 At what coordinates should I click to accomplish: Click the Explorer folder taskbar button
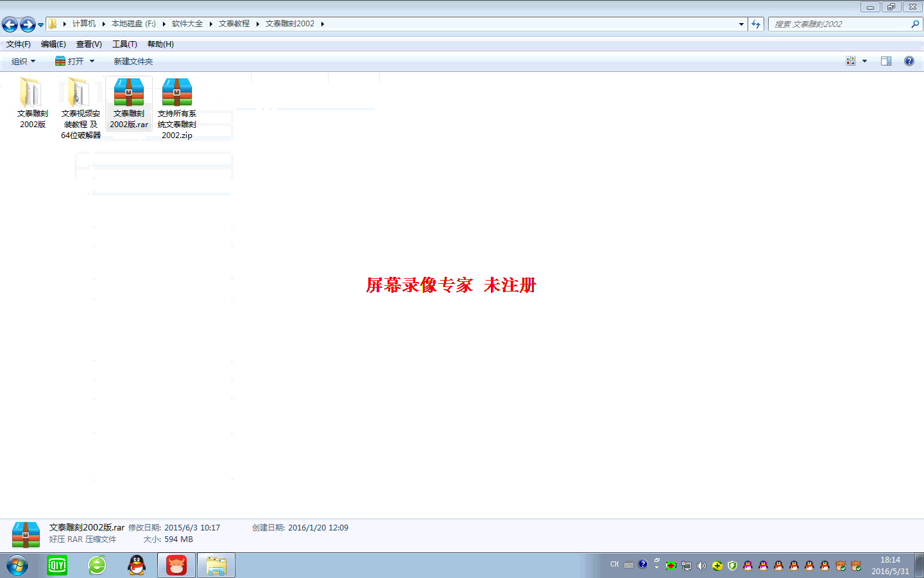(216, 565)
